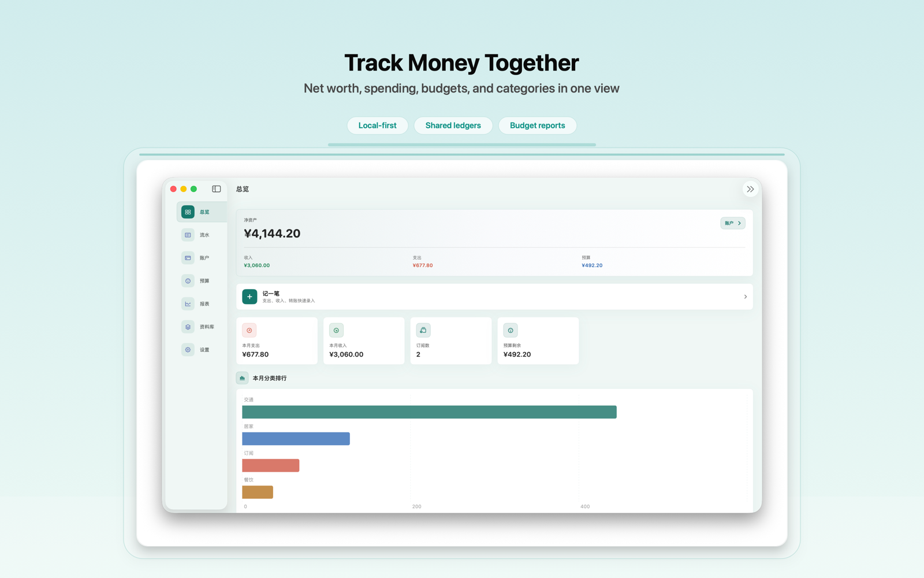Click the 记一笔 title text

271,294
